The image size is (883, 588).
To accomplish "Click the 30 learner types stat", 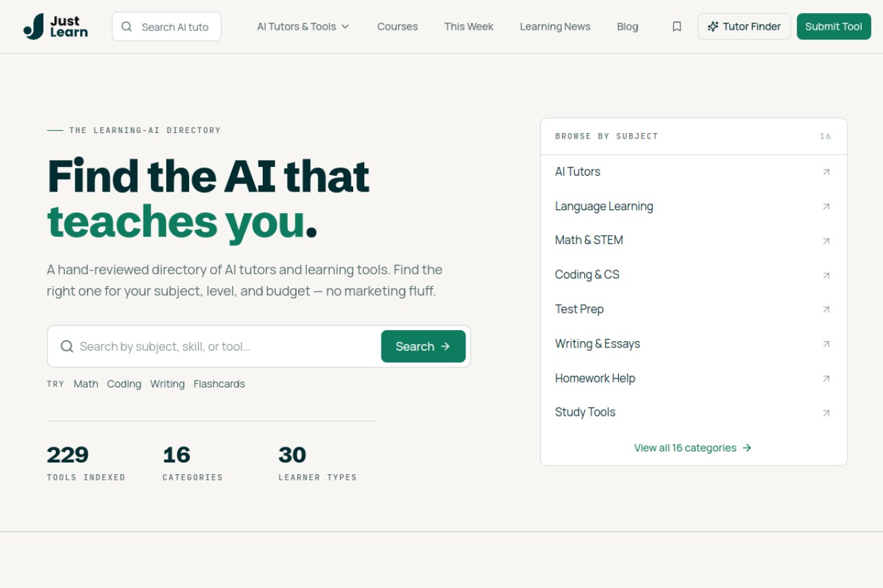I will click(318, 463).
